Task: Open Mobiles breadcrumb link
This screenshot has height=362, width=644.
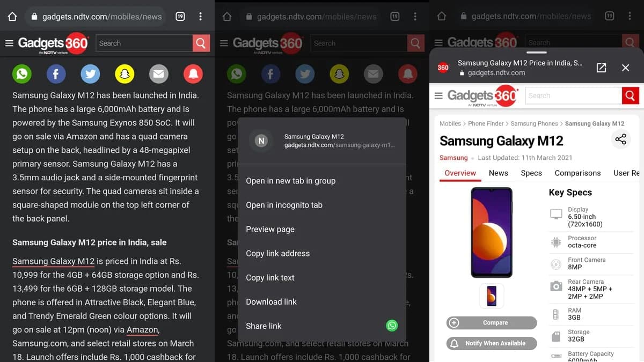Action: coord(450,123)
